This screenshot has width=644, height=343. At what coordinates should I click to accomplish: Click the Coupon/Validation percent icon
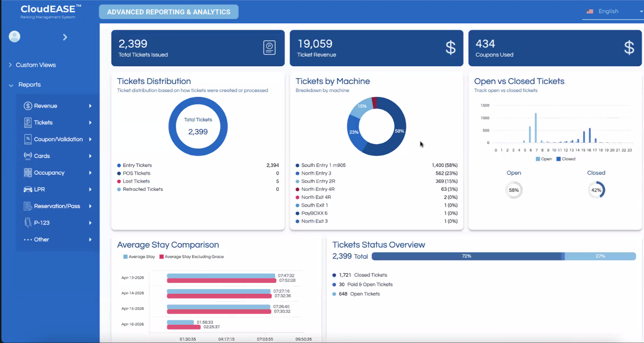click(x=28, y=139)
